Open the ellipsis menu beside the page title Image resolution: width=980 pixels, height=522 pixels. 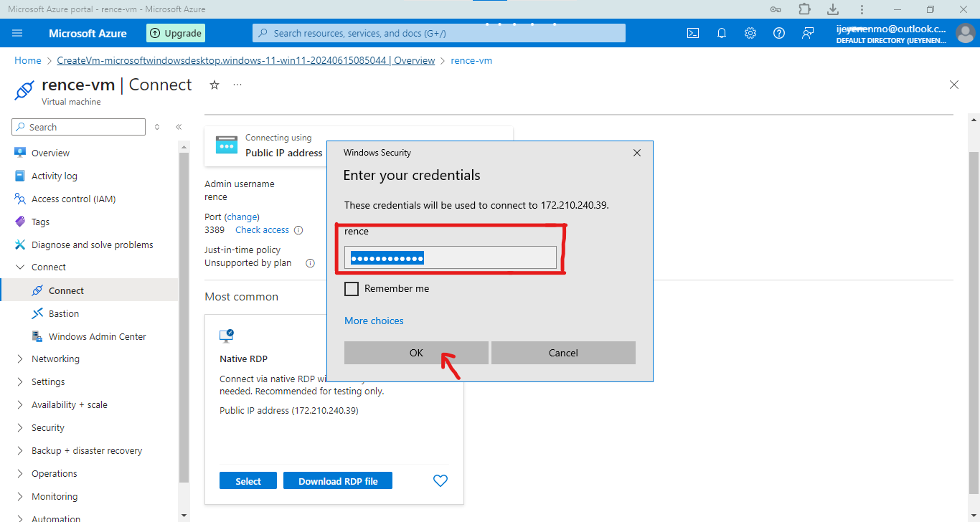(x=237, y=85)
